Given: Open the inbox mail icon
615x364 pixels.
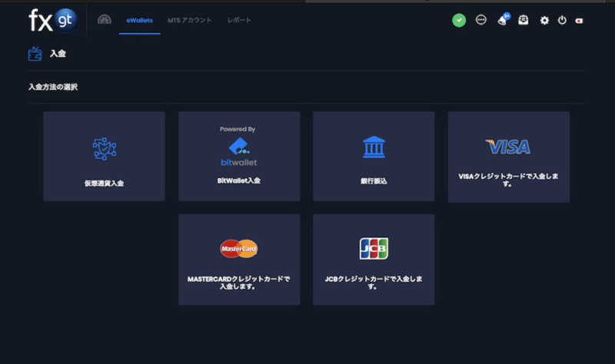Looking at the screenshot, I should [x=524, y=20].
